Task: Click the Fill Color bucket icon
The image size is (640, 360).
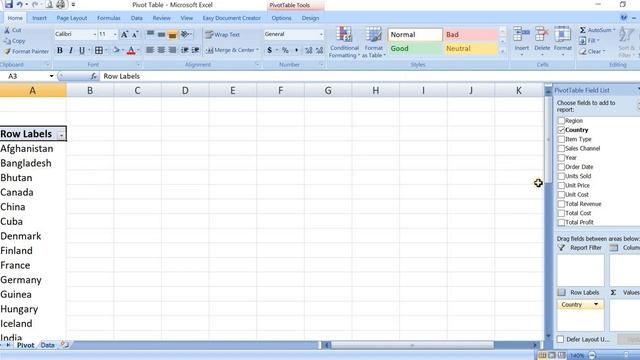Action: [116, 50]
